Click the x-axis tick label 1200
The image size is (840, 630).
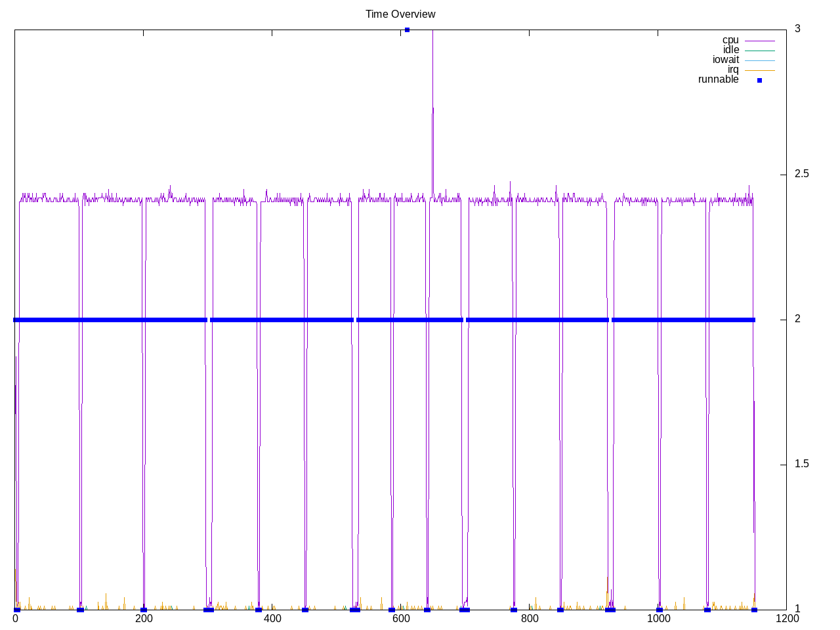point(786,619)
